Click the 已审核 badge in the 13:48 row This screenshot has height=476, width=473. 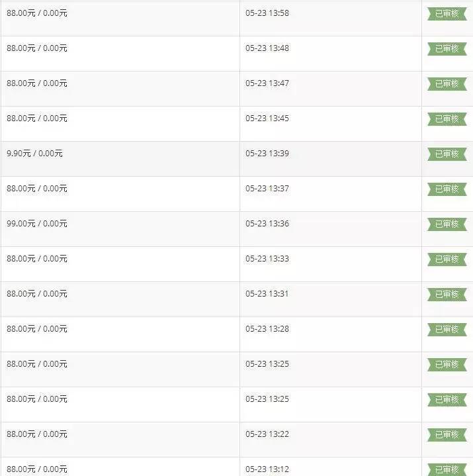click(x=447, y=49)
